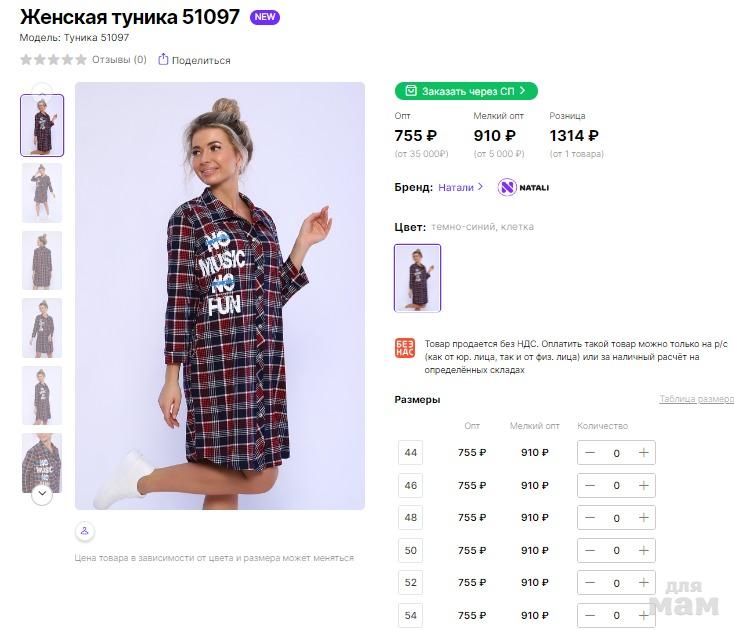Viewport: 734px width, 630px height.
Task: Click the БЕЗ НДС badge icon
Action: [405, 349]
